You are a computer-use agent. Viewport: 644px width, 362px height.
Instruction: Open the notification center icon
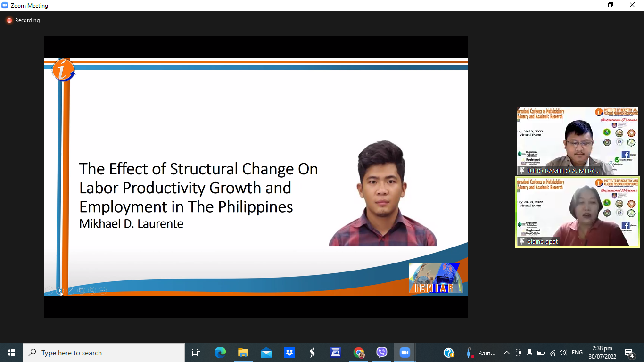click(x=629, y=353)
